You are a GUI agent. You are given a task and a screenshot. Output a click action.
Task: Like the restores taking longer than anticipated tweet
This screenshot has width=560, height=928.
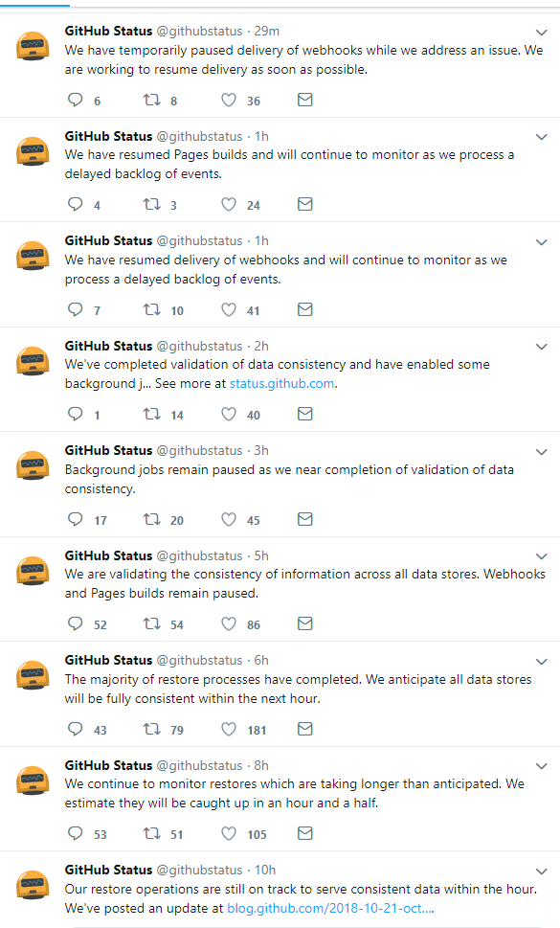229,833
